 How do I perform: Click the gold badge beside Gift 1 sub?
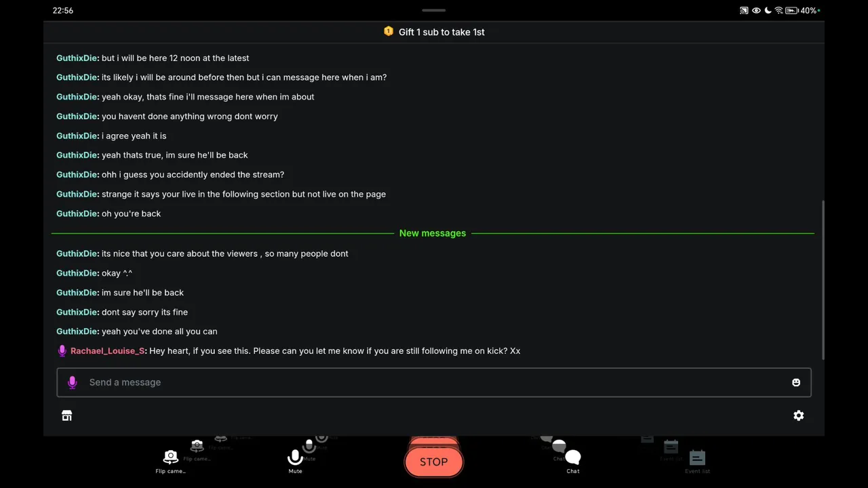(x=389, y=31)
